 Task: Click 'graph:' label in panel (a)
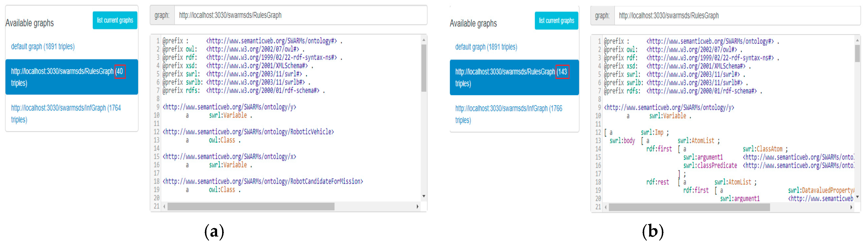click(162, 15)
